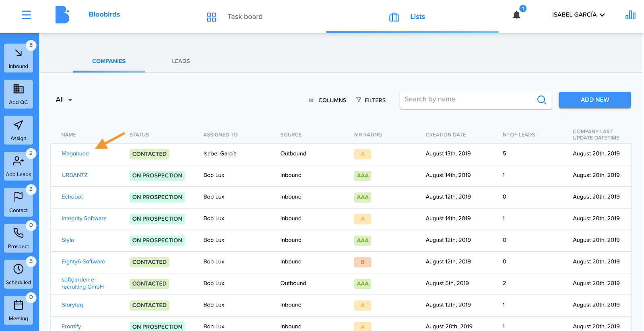Click the NAME column header
This screenshot has width=644, height=331.
pyautogui.click(x=68, y=135)
